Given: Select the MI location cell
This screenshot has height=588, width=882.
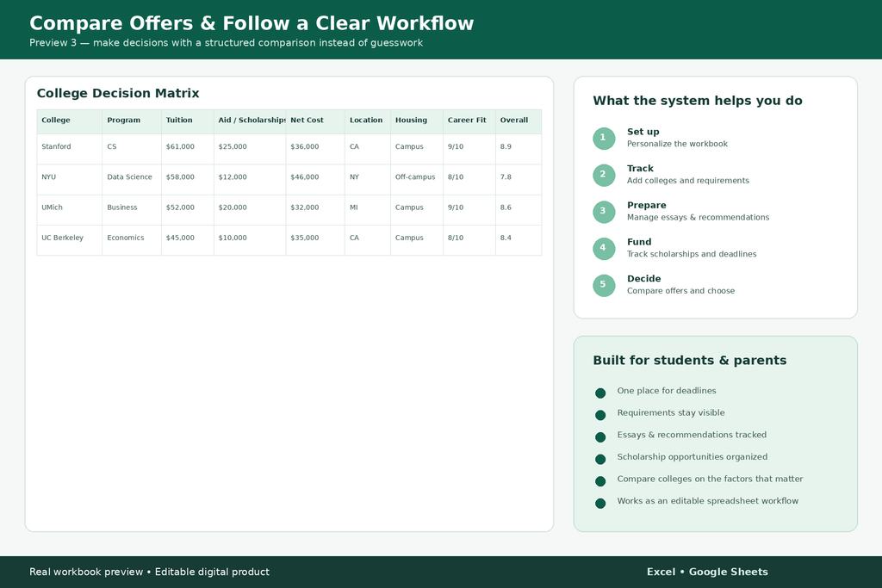Looking at the screenshot, I should coord(368,210).
